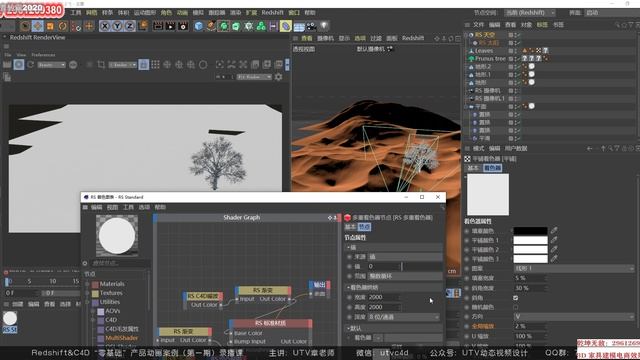Pick fill color with eyedropper icon
Image resolution: width=640 pixels, height=360 pixels.
(x=554, y=231)
